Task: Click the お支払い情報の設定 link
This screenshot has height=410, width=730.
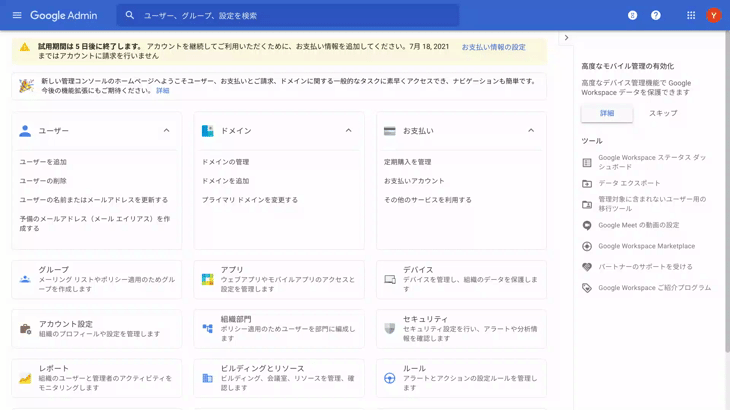Action: click(493, 47)
